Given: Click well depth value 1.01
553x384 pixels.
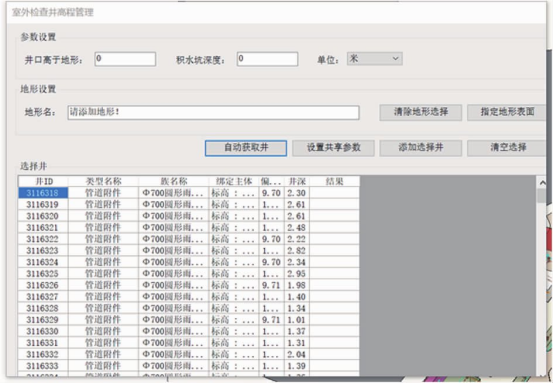Looking at the screenshot, I should click(x=296, y=319).
